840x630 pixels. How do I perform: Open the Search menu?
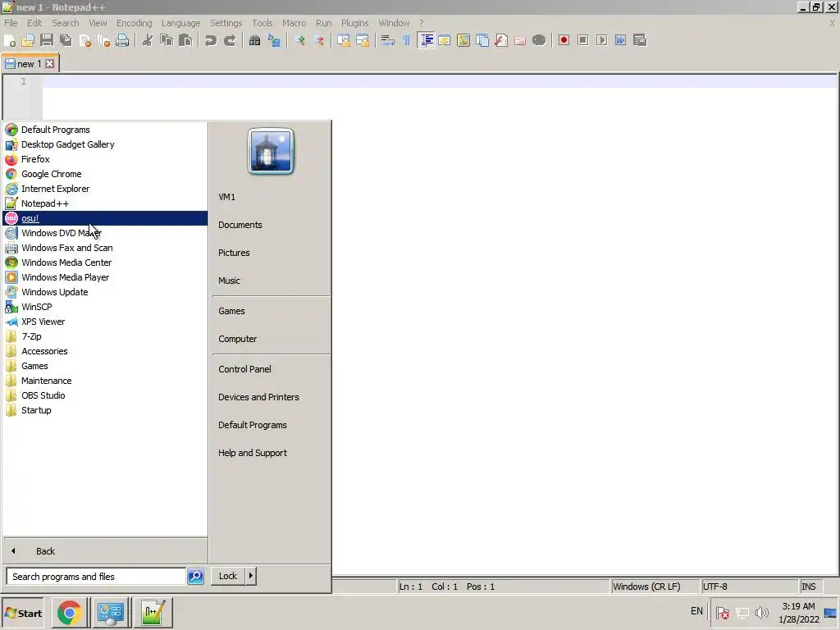[66, 23]
